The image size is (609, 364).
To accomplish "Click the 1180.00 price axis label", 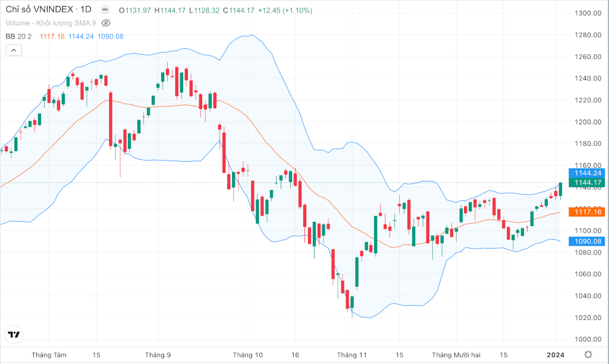I will [x=588, y=144].
